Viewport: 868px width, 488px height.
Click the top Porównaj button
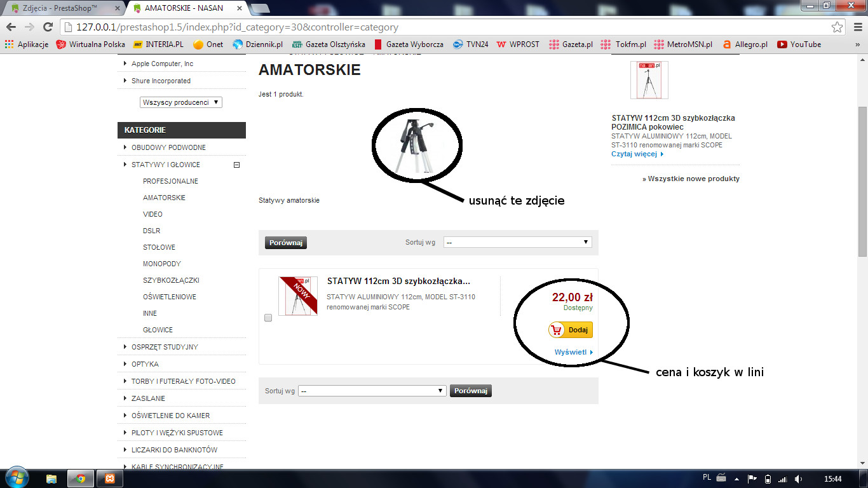click(286, 243)
